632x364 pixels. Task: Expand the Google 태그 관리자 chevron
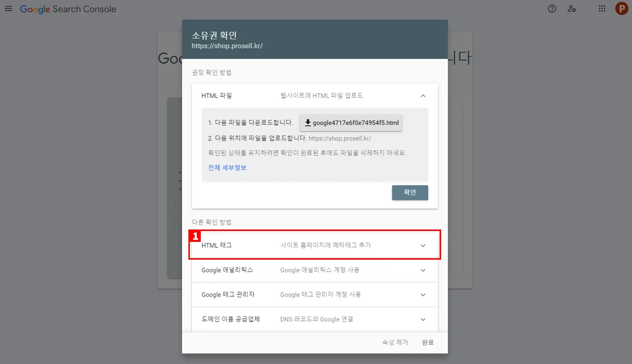tap(423, 295)
